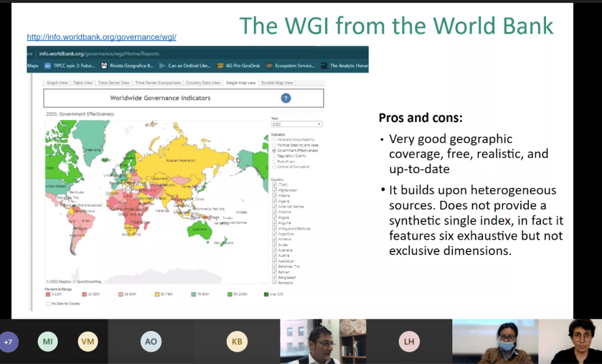This screenshot has height=364, width=602.
Task: Switch to the Table View tab
Action: point(82,83)
